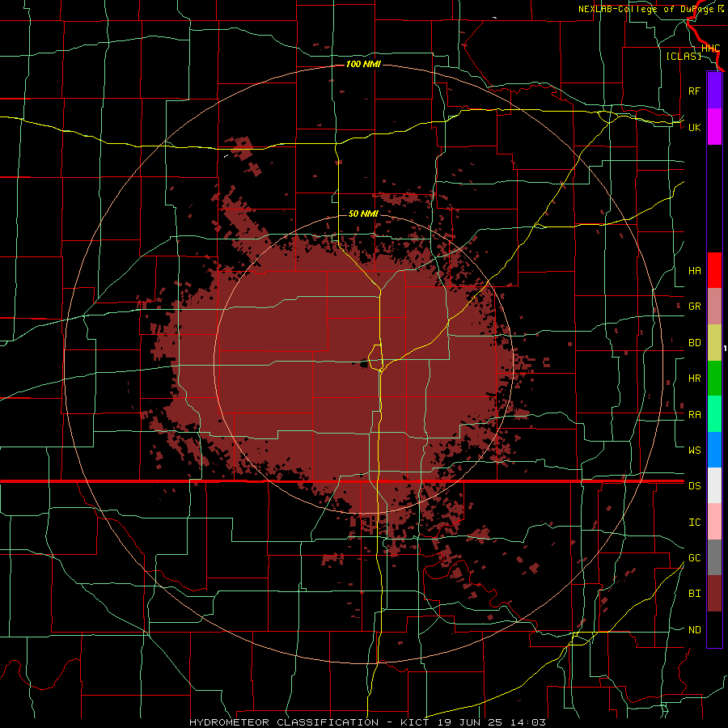Select the "BD" legend label
Screen dimensions: 728x728
(694, 343)
